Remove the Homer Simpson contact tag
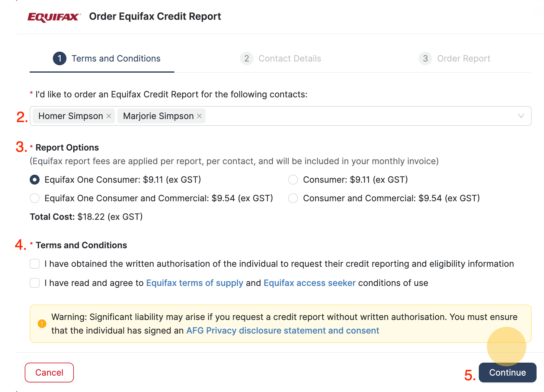Image resolution: width=544 pixels, height=392 pixels. (x=109, y=116)
